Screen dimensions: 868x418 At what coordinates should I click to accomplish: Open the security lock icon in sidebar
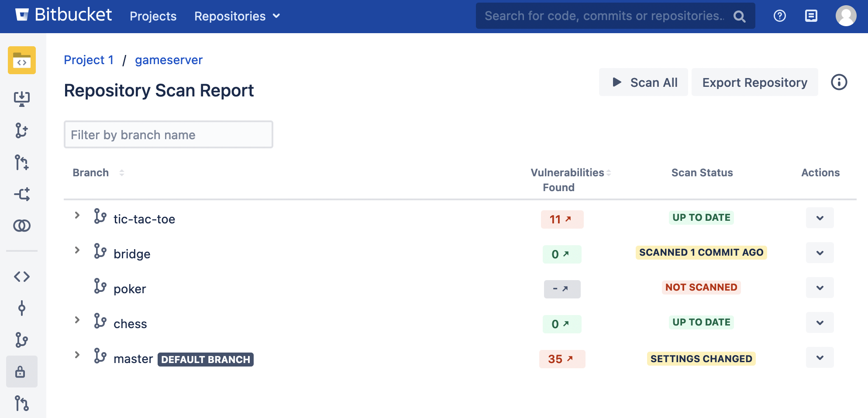(x=21, y=372)
